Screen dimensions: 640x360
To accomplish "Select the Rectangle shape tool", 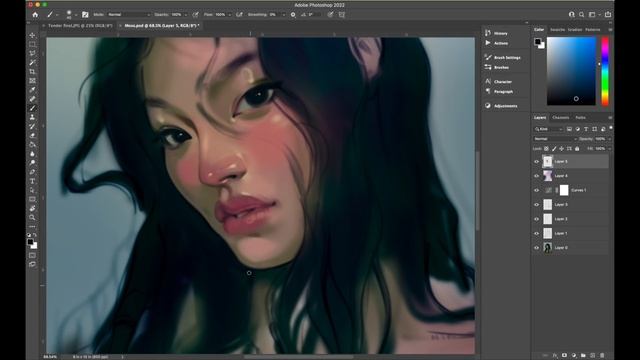I will pos(32,199).
